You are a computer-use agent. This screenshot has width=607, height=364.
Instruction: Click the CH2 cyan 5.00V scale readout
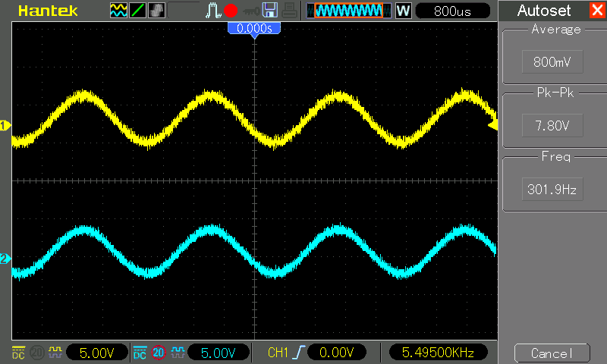(219, 353)
